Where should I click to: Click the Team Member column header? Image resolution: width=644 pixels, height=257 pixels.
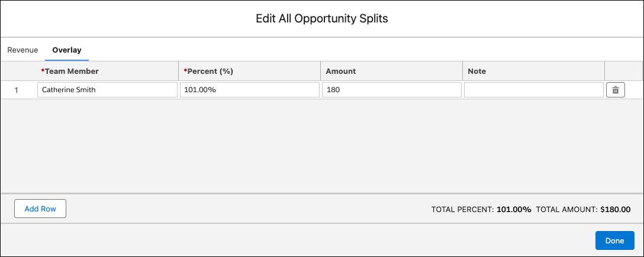click(x=70, y=71)
